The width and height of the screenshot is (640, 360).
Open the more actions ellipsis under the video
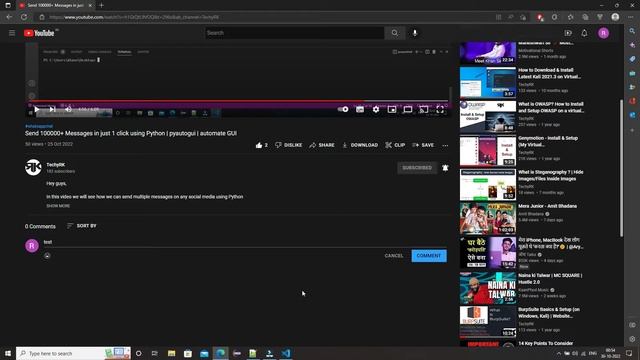click(x=445, y=145)
